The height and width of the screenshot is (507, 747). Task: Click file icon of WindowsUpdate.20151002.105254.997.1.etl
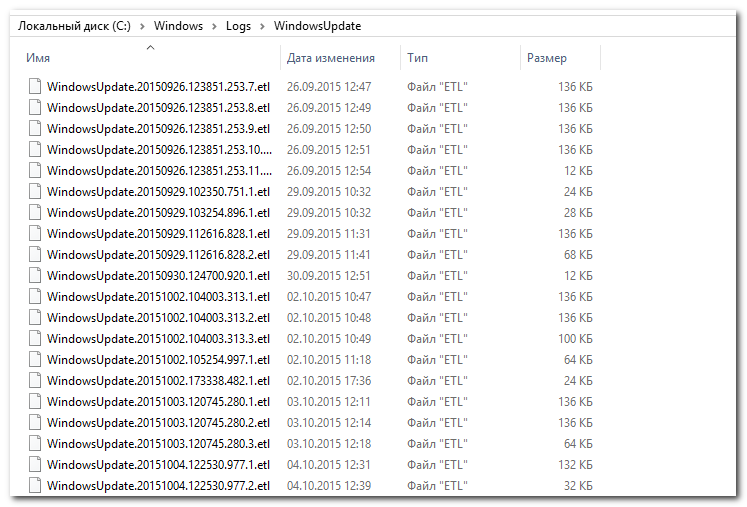click(x=35, y=359)
